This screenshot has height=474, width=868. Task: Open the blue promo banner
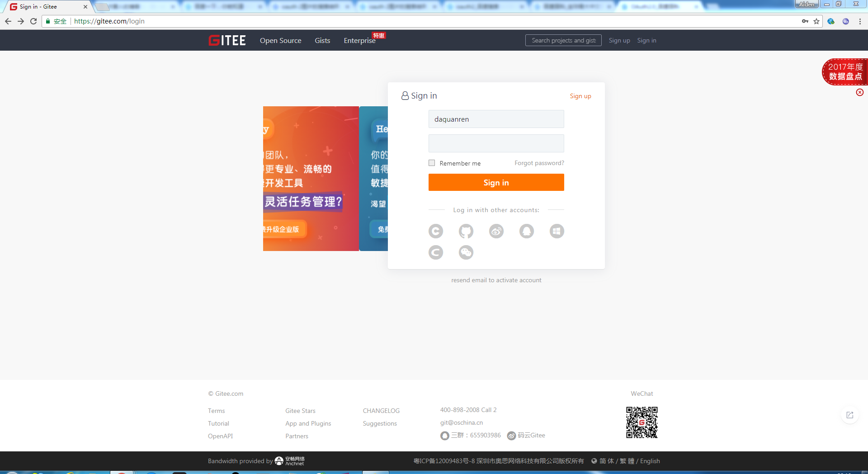(374, 179)
